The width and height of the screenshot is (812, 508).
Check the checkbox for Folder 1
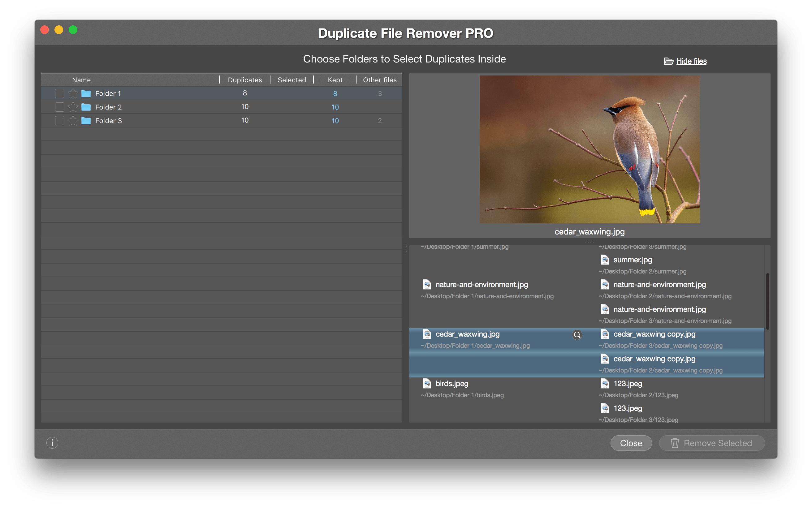click(59, 93)
